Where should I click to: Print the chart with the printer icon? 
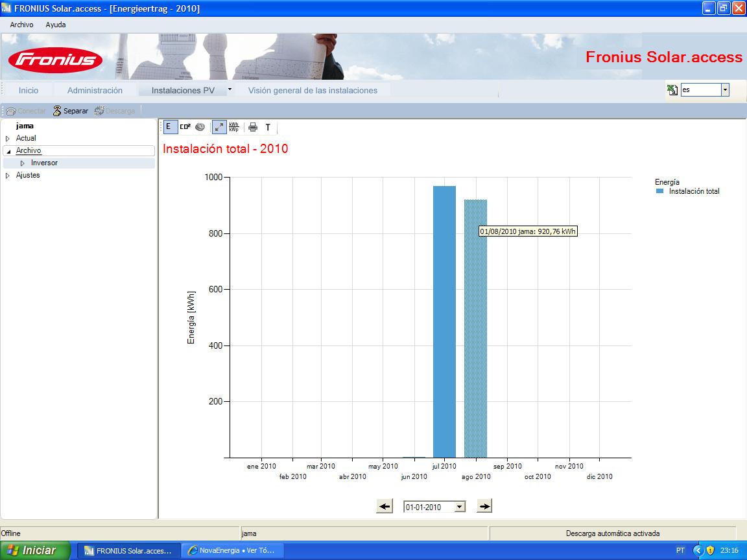253,127
